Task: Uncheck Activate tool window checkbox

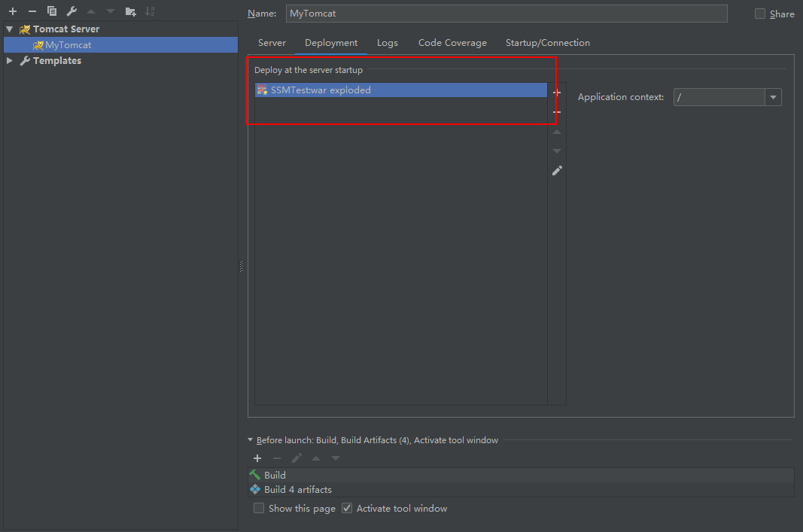Action: (347, 509)
